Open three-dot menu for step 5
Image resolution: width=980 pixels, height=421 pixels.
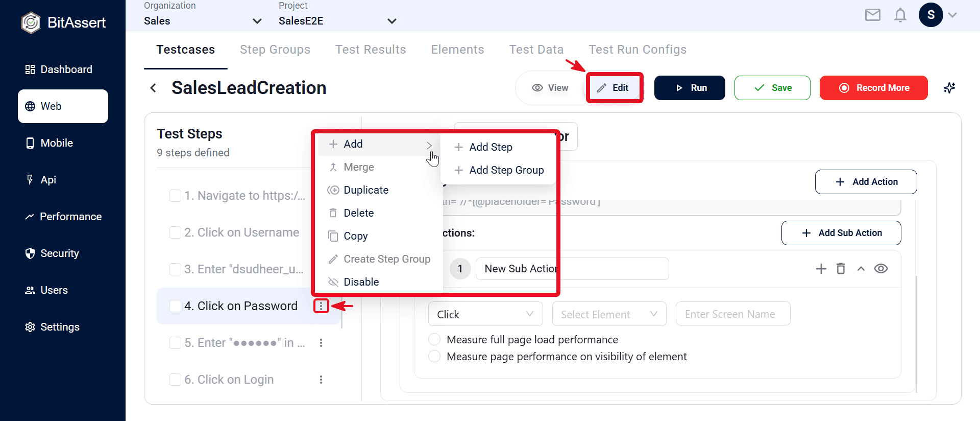click(321, 343)
